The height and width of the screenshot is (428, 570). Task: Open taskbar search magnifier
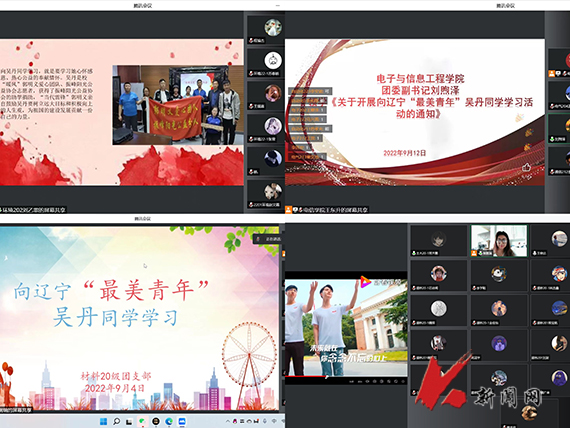coord(116,421)
